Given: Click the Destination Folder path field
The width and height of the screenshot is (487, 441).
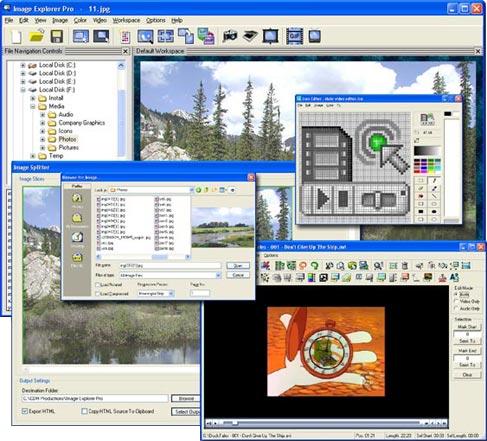Looking at the screenshot, I should coord(95,398).
